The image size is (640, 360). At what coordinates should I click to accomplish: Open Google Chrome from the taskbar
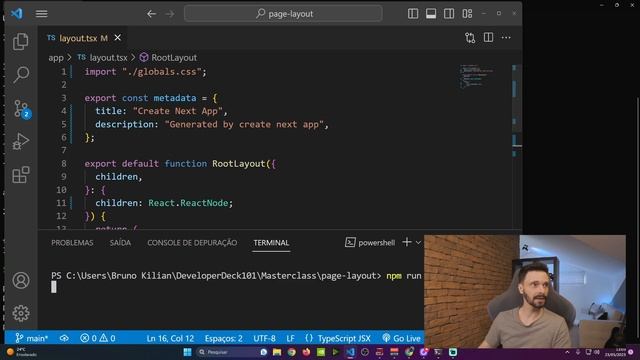(x=291, y=352)
